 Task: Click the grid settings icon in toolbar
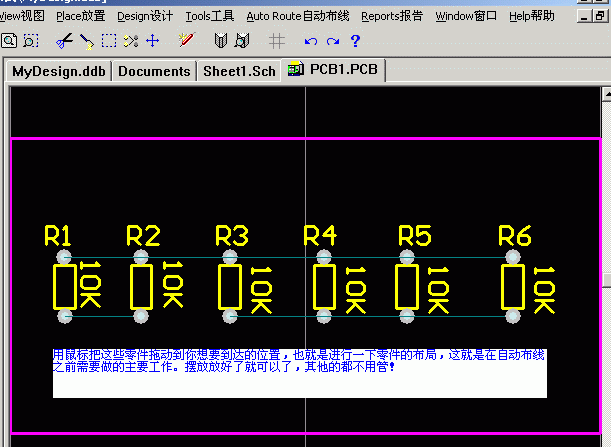pyautogui.click(x=277, y=41)
